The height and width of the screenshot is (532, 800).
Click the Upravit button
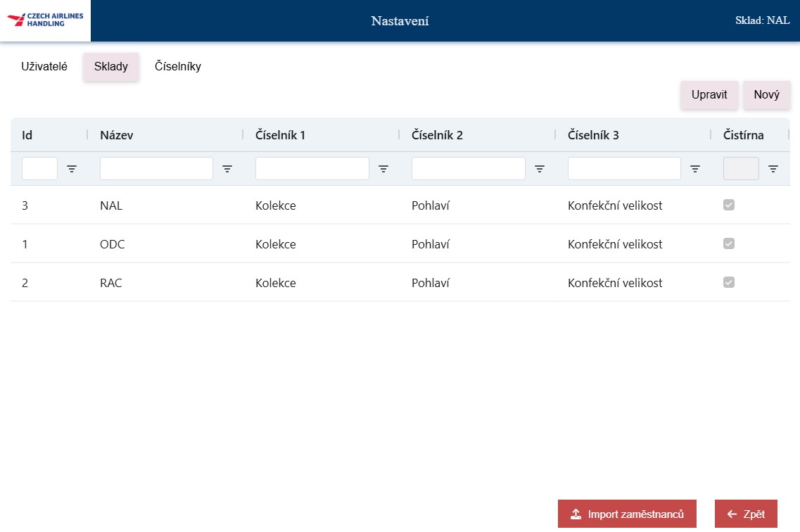709,95
